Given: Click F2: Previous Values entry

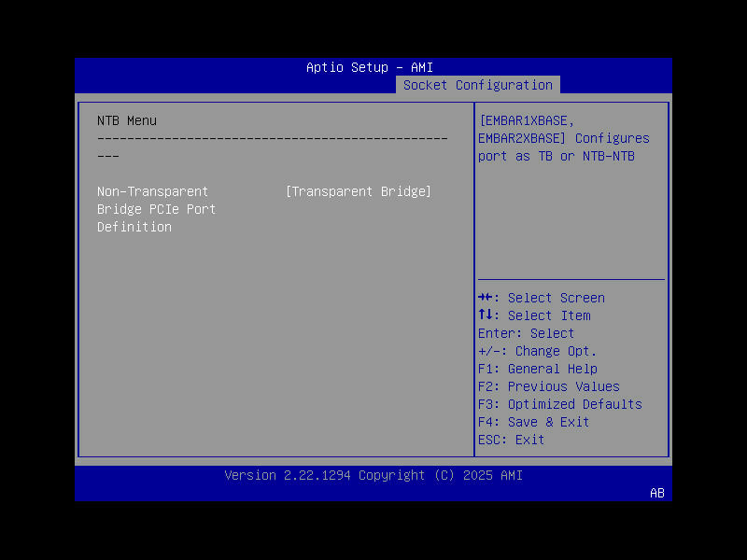Looking at the screenshot, I should click(548, 386).
